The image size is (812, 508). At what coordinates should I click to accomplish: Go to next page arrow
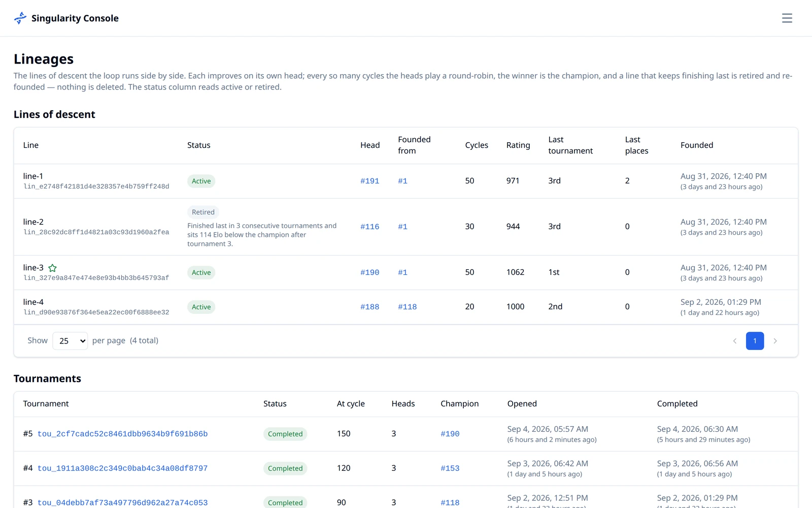click(x=775, y=341)
